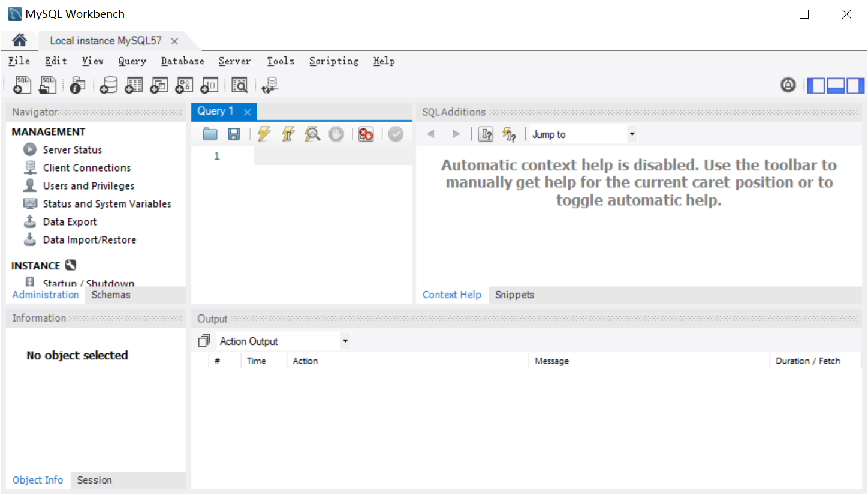Close the Local instance MySQL57 tab
868x495 pixels.
coord(174,41)
